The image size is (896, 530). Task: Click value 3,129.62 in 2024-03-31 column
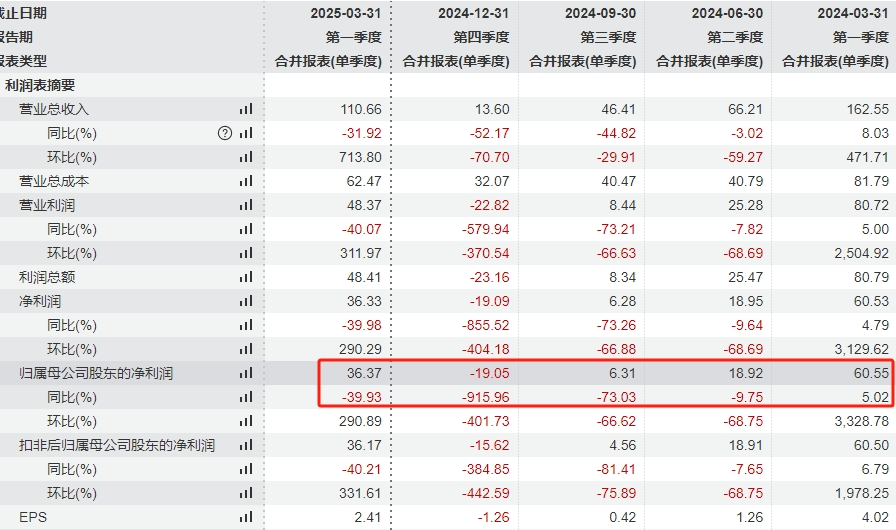[x=862, y=349]
